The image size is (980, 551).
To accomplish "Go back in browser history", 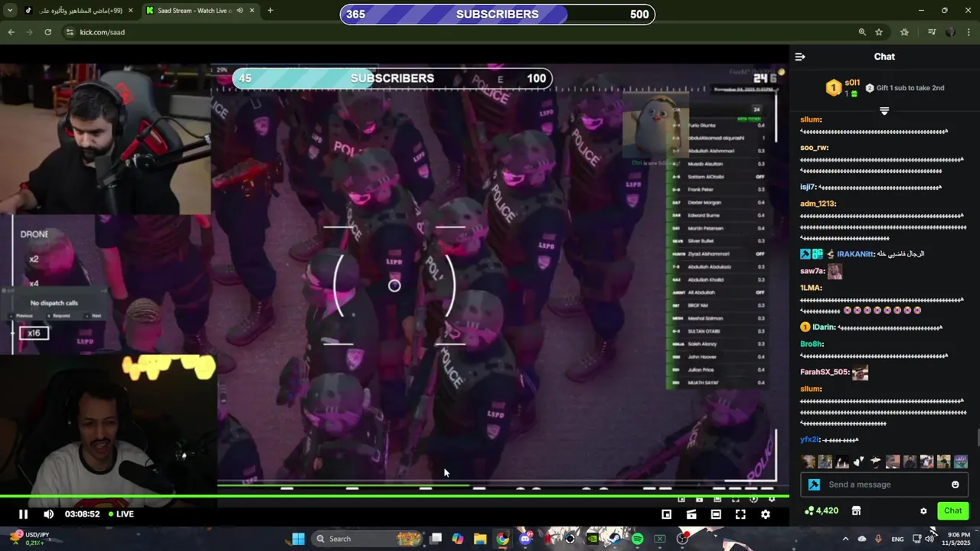I will click(x=11, y=32).
